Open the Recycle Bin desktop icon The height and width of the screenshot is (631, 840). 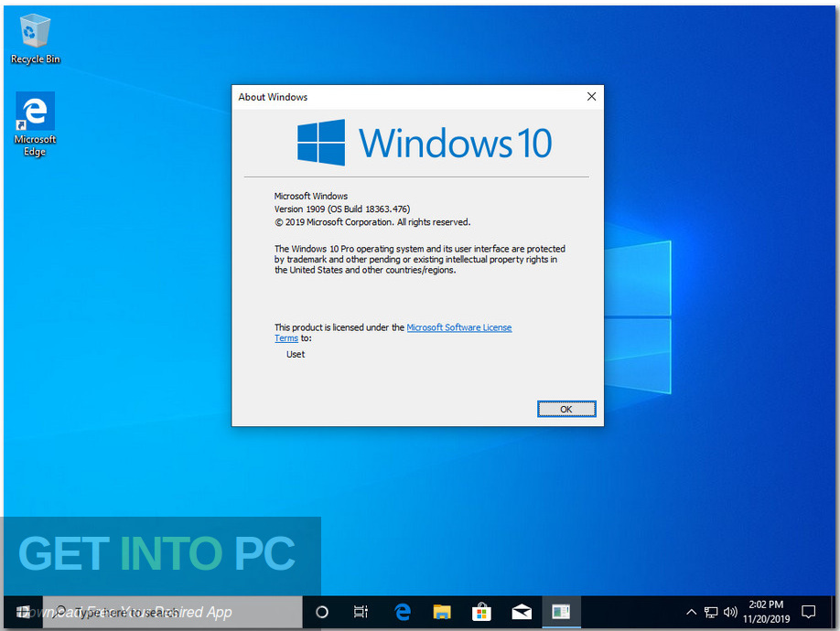click(x=36, y=39)
